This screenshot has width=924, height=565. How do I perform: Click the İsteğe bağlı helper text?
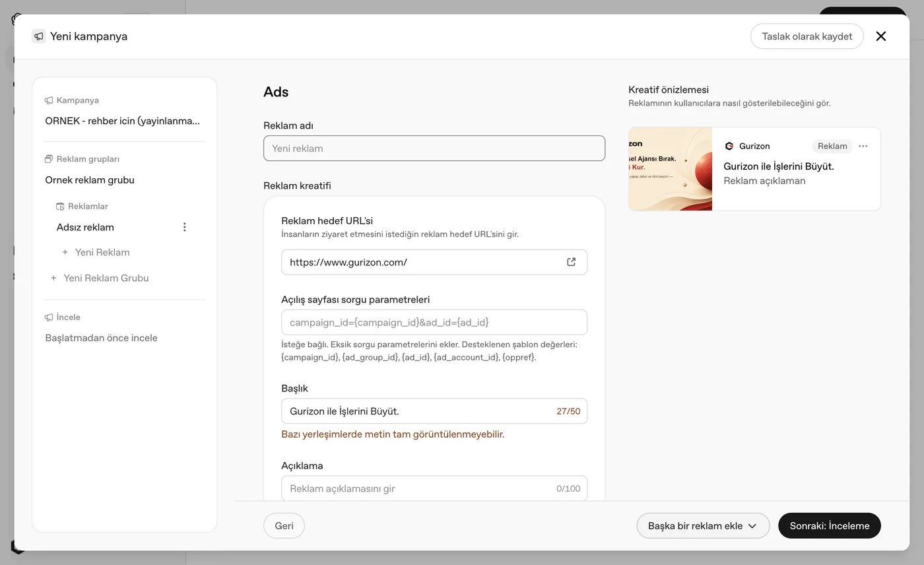[x=429, y=351]
